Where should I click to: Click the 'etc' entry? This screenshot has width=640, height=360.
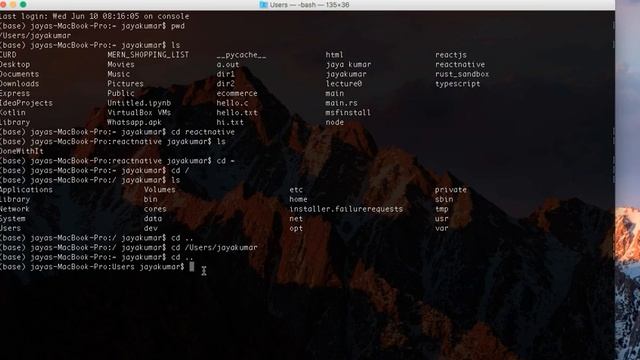click(x=296, y=190)
